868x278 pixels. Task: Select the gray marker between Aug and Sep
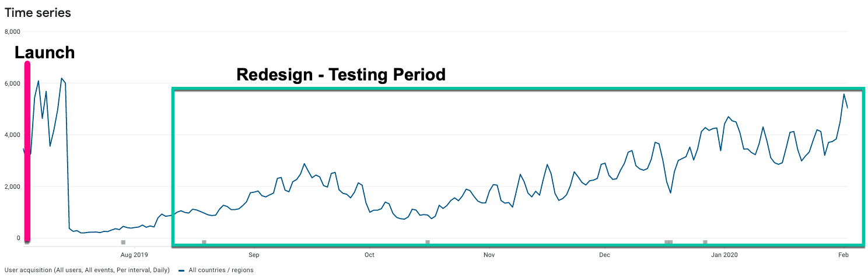coord(204,242)
